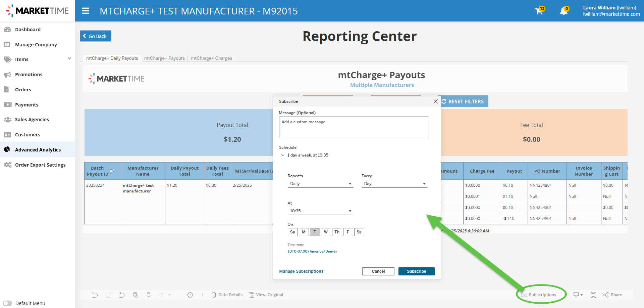The height and width of the screenshot is (308, 644).
Task: Click Share in the toolbar
Action: coord(612,295)
